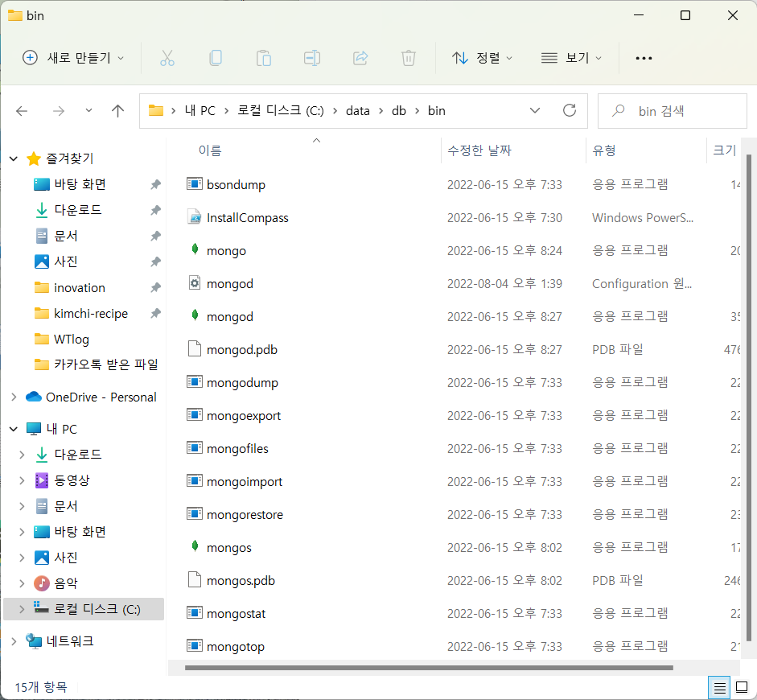Click the pin next to kimchi-recipe folder
This screenshot has width=757, height=700.
(x=155, y=313)
